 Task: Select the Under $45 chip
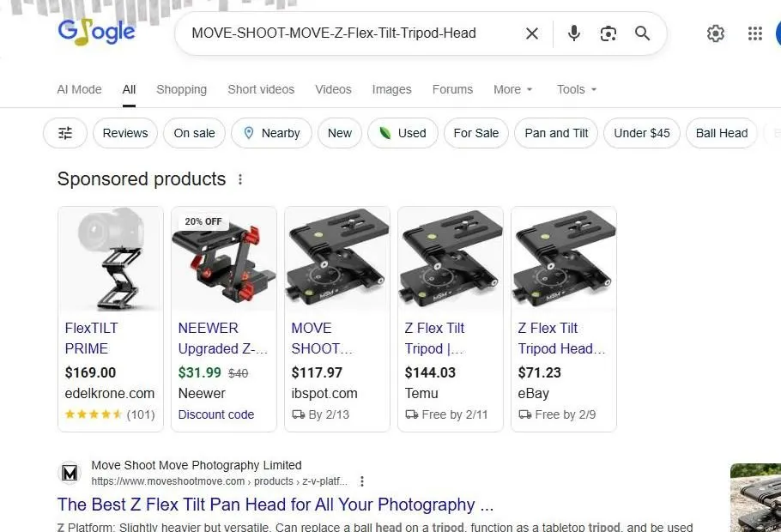[642, 133]
